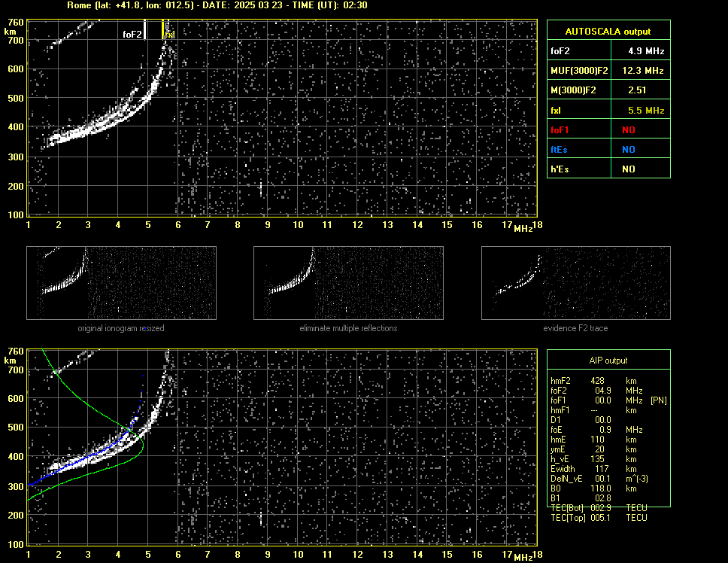Viewport: 728px width, 563px height.
Task: Click the km axis label of the bottom ionogram
Action: click(10, 361)
